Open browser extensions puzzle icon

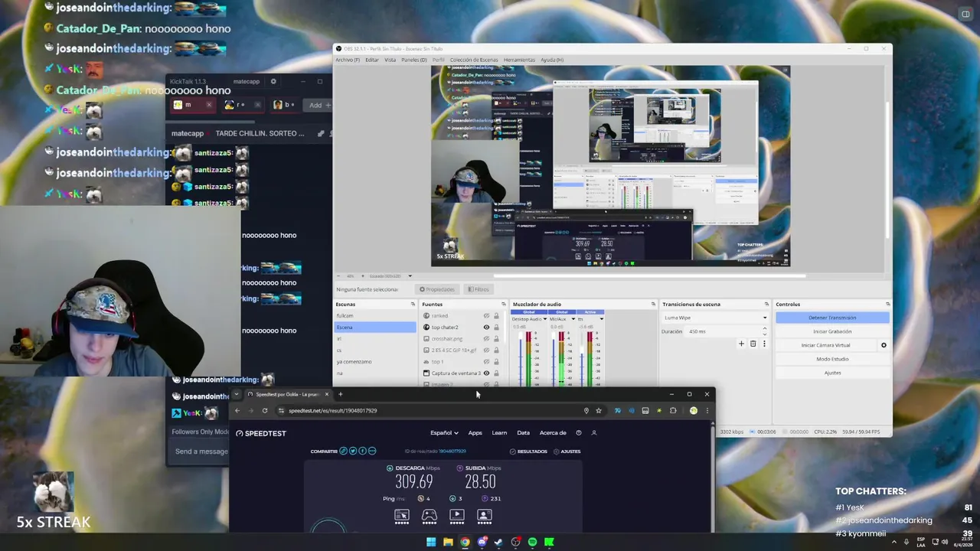coord(673,411)
